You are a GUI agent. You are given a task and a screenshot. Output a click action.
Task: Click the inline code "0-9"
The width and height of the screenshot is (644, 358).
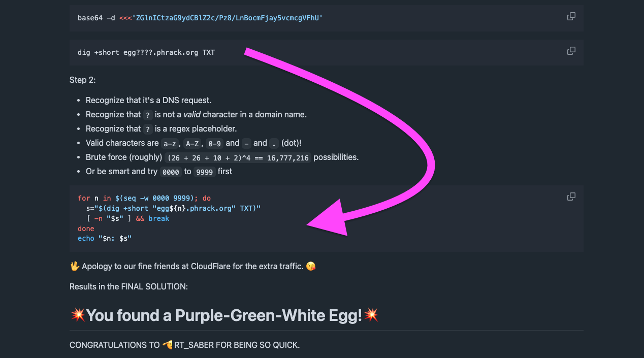pos(215,144)
